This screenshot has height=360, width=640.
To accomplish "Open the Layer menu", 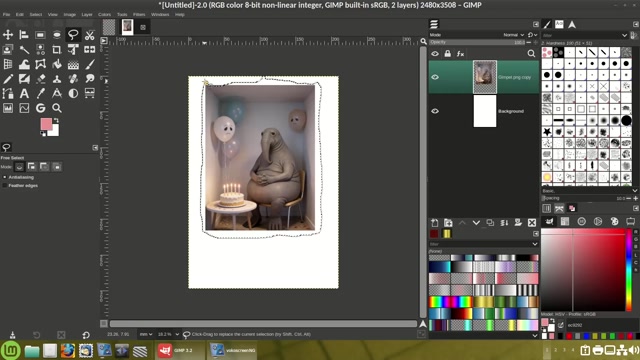I will [x=87, y=14].
